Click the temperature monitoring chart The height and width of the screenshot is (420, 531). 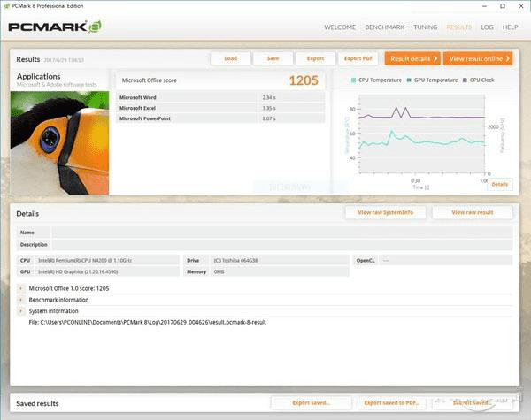coord(422,134)
